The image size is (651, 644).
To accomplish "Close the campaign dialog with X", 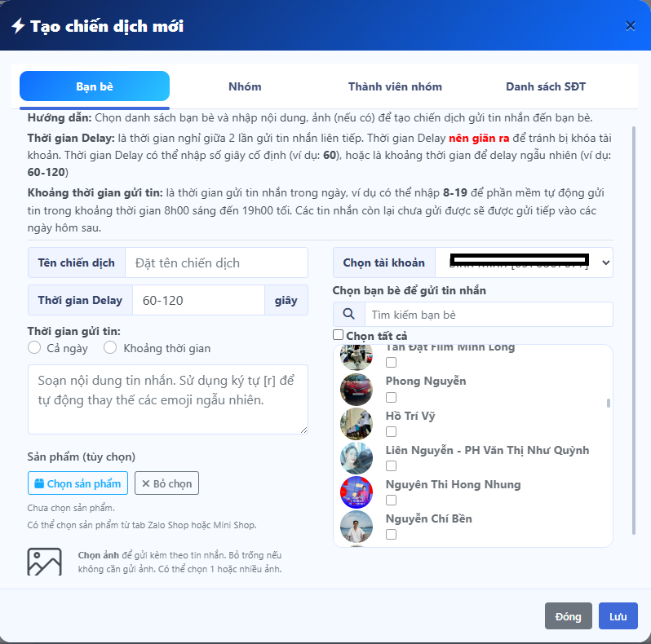I will click(631, 25).
